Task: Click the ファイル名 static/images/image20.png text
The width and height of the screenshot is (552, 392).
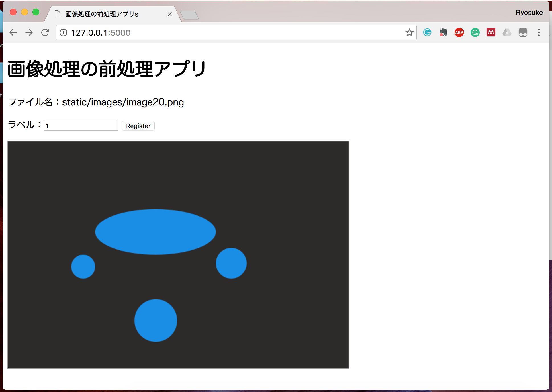Action: (96, 102)
